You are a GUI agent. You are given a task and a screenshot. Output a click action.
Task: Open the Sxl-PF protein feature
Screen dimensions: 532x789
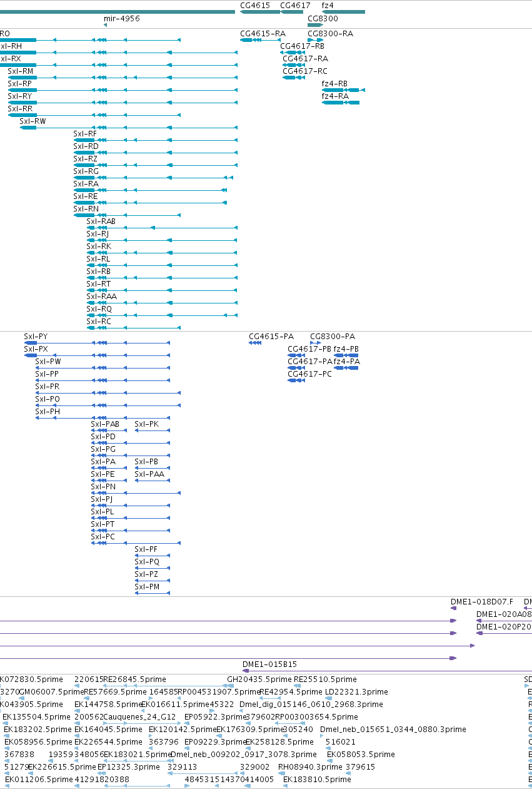146,549
